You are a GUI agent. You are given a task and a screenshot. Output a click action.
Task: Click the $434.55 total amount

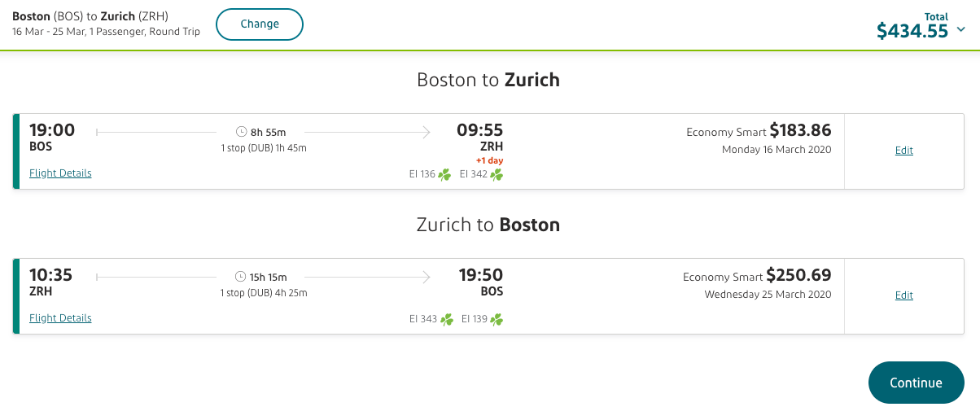click(912, 31)
